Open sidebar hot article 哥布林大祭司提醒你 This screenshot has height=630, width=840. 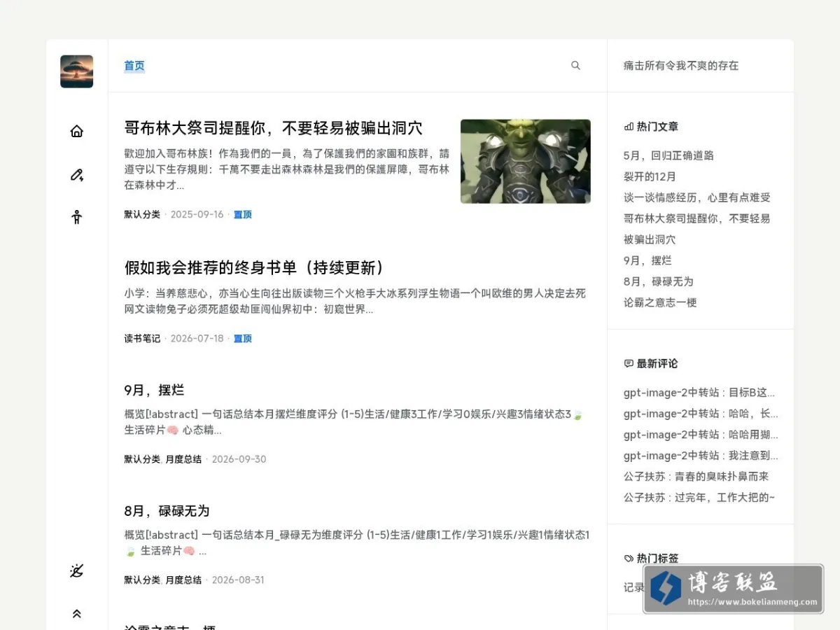point(696,229)
